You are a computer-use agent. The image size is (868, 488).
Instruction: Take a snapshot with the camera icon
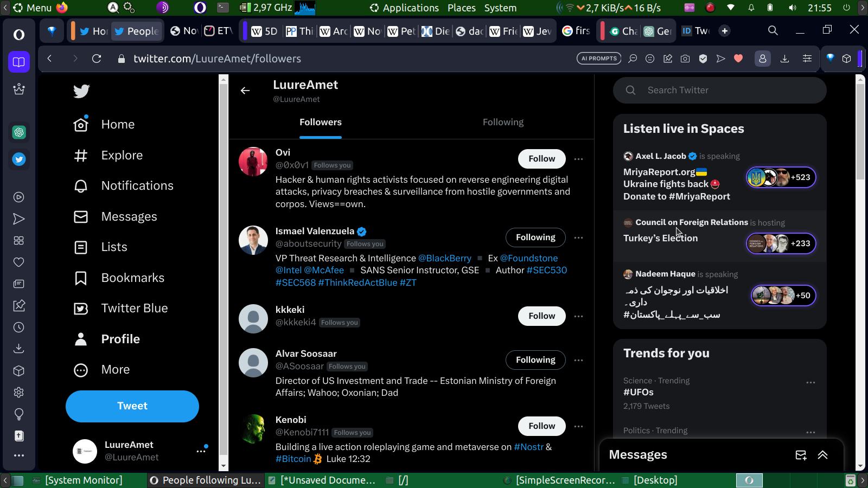685,59
